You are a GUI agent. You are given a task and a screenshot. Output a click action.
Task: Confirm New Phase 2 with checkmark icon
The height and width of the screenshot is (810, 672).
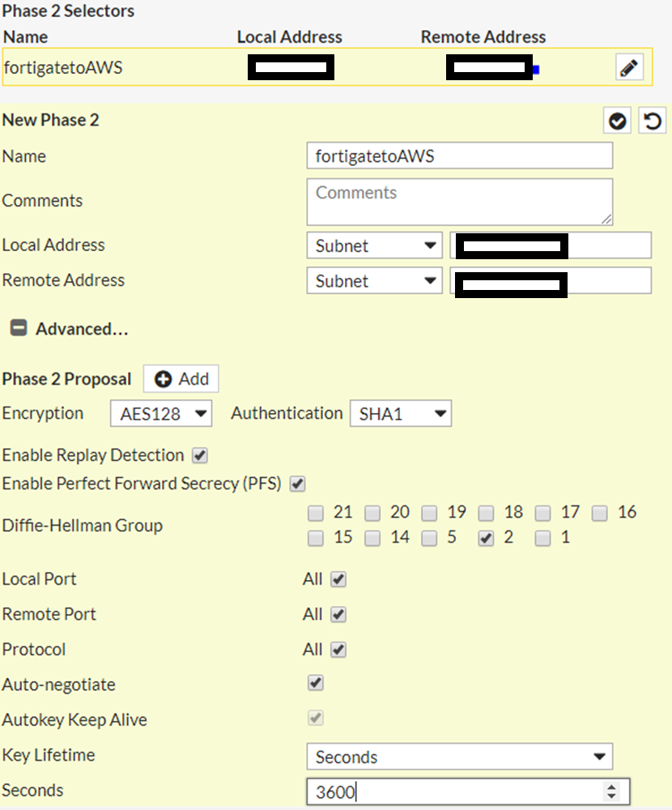click(x=618, y=122)
